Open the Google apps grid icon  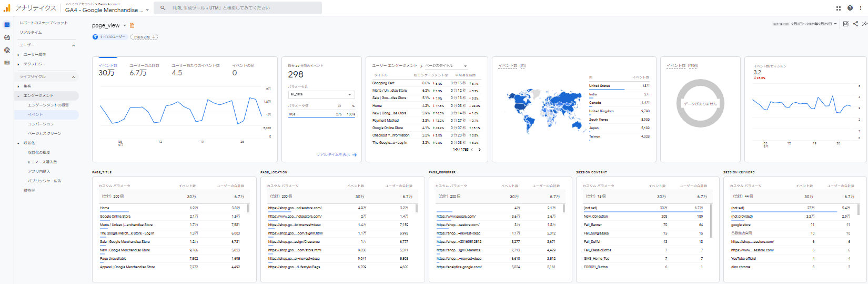click(x=839, y=8)
